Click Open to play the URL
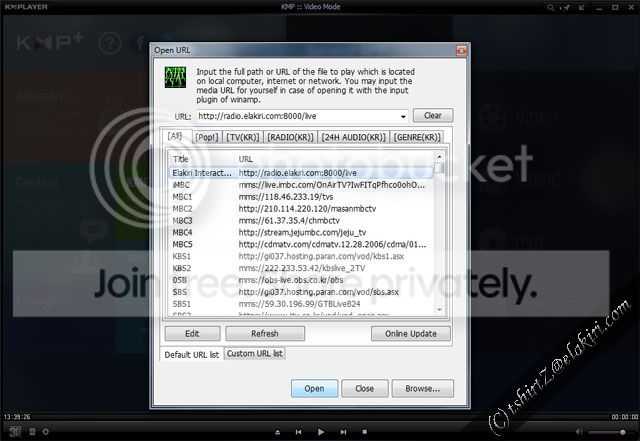The width and height of the screenshot is (640, 441). coord(314,388)
